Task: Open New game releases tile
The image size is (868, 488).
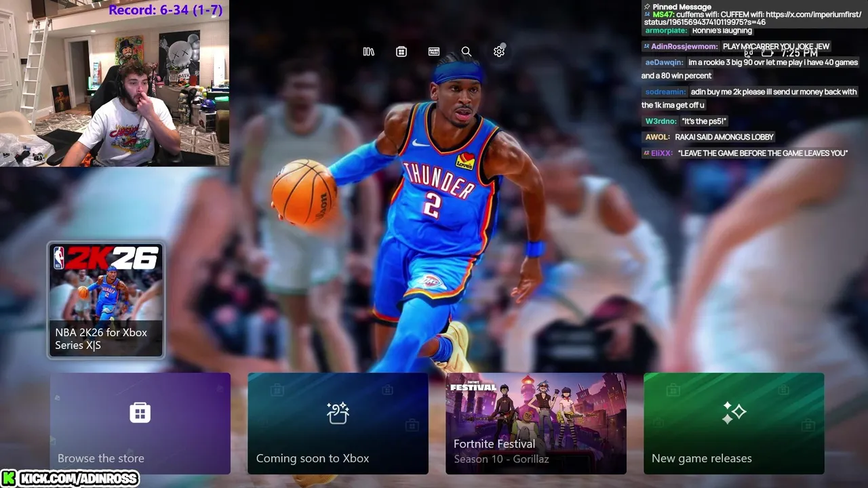Action: click(x=734, y=424)
